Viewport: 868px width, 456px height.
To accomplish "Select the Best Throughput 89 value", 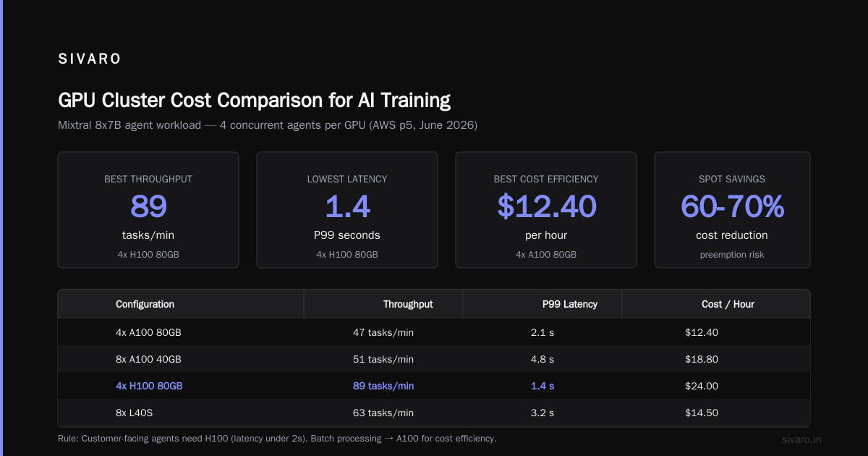I will tap(148, 206).
